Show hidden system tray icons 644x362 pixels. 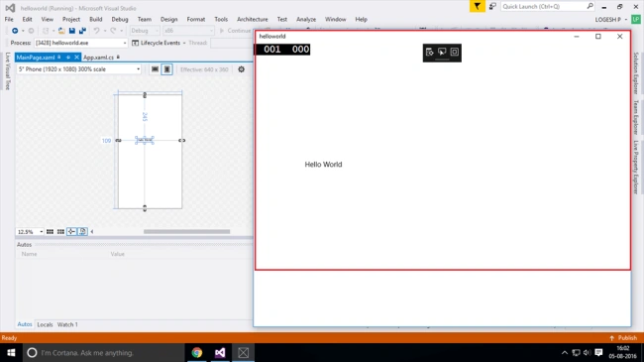(x=565, y=352)
